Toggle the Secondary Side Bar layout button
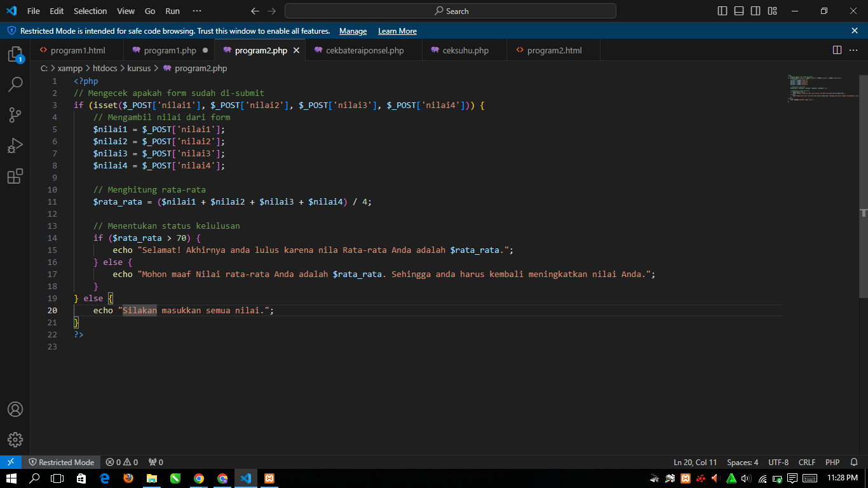The height and width of the screenshot is (488, 868). pyautogui.click(x=755, y=11)
